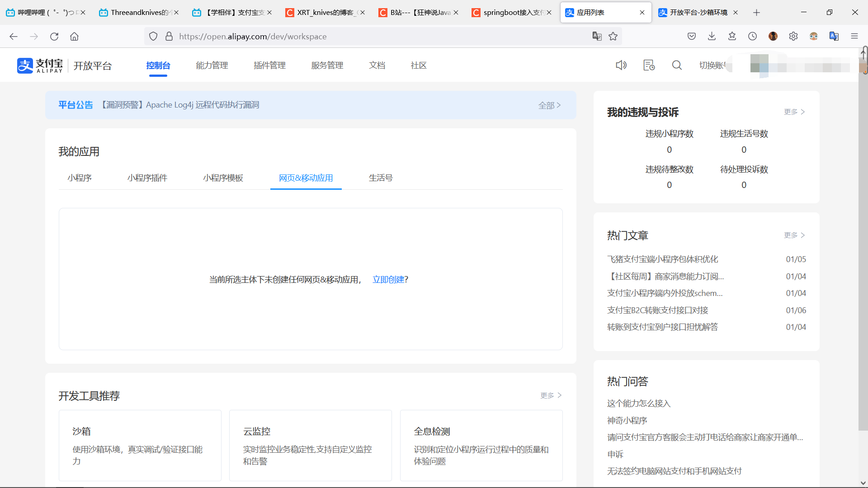
Task: Open 插件管理 in top navigation
Action: point(270,66)
